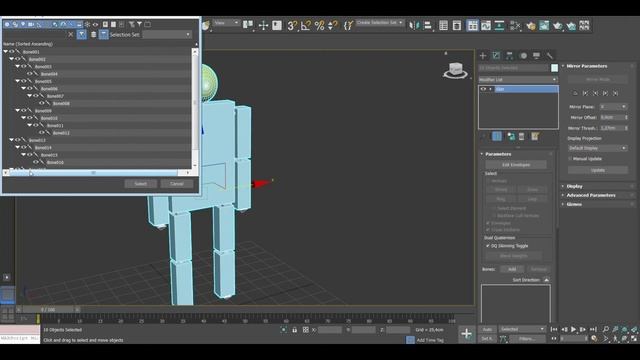Screen dimensions: 640x360
Task: Open the Default Display projection dropdown
Action: [x=598, y=148]
